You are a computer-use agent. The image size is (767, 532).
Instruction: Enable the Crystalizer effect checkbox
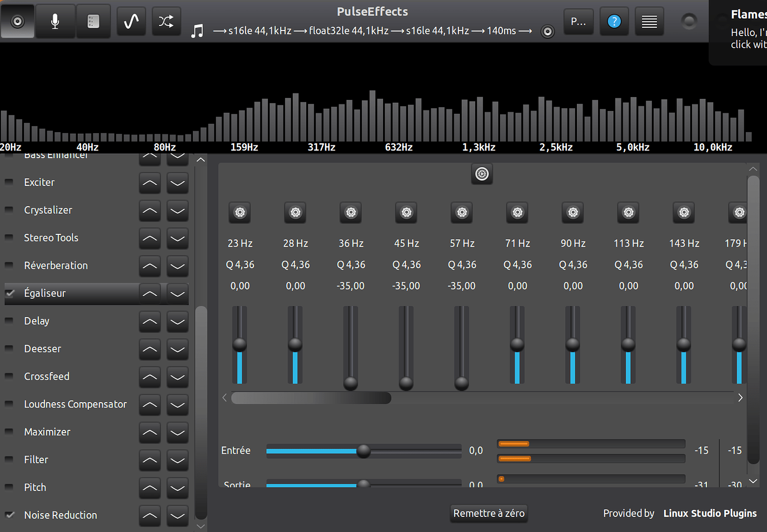click(x=9, y=210)
